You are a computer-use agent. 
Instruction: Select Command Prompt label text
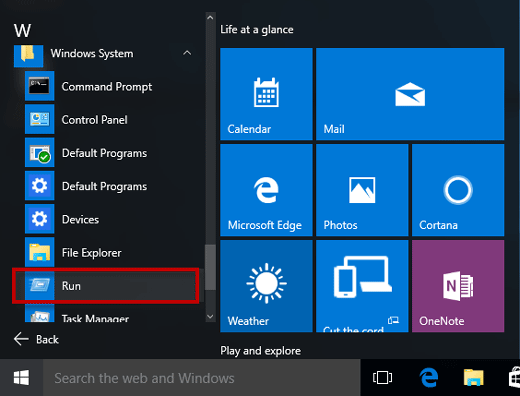(x=107, y=87)
